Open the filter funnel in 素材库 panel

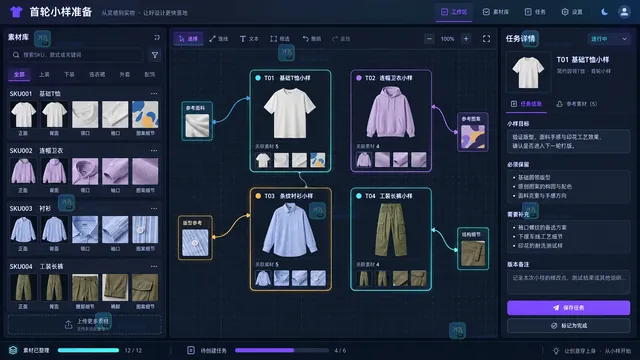click(x=155, y=55)
